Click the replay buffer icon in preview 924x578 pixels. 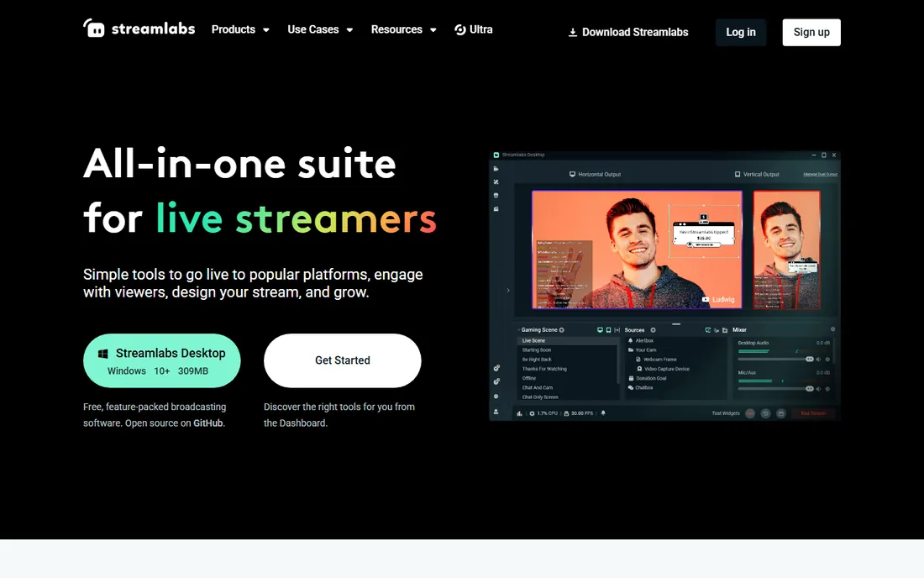[766, 413]
